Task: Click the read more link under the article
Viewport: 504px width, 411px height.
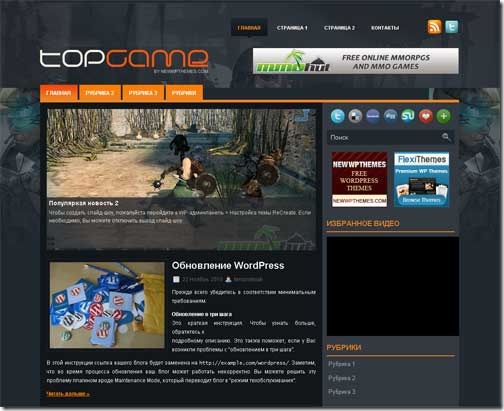Action: (x=68, y=394)
